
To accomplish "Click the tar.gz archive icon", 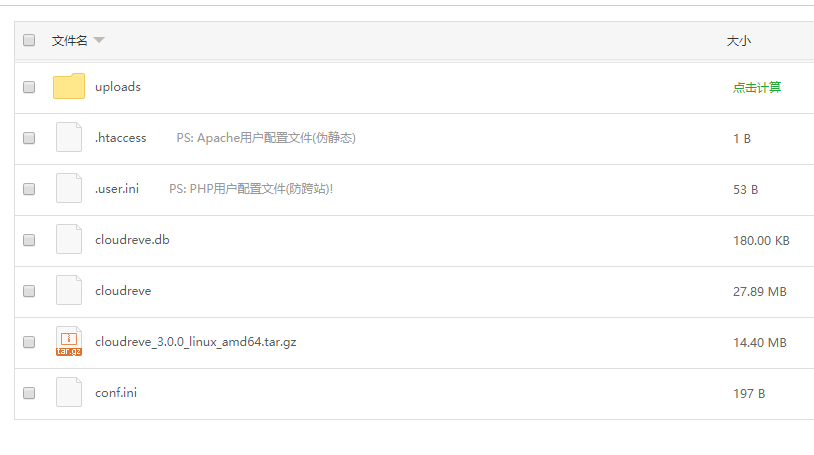I will tap(69, 342).
